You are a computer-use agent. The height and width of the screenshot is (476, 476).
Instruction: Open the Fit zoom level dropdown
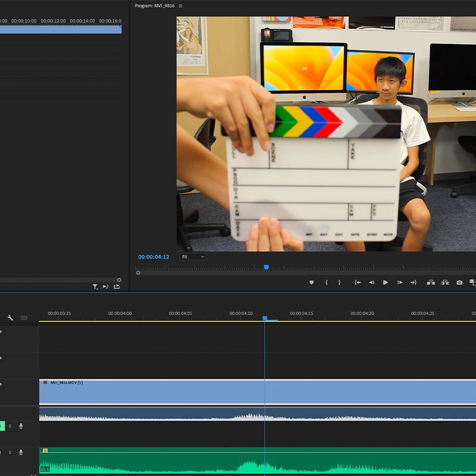coord(193,256)
